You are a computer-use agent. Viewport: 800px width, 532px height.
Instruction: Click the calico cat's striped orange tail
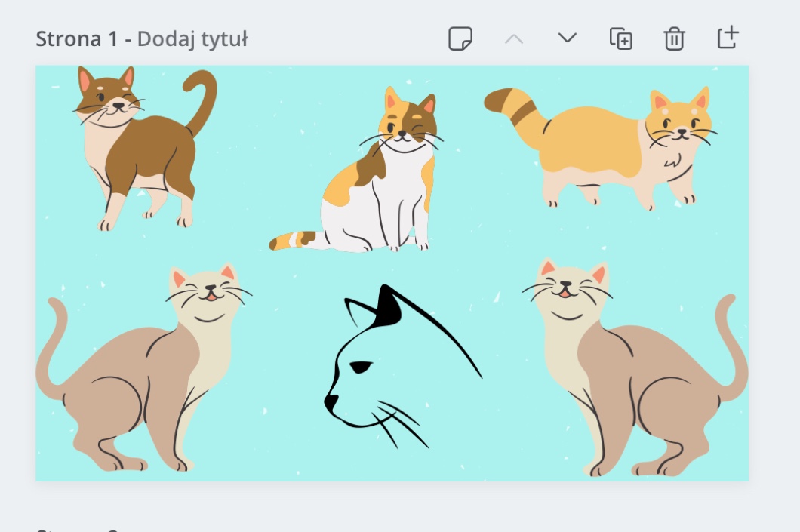[x=294, y=240]
